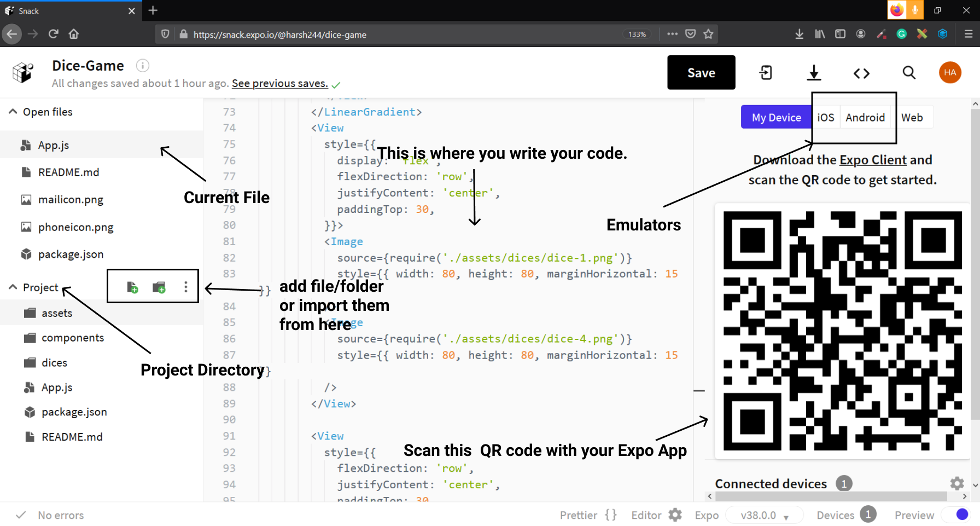The image size is (980, 526).
Task: Open the embed code brackets icon
Action: coord(861,73)
